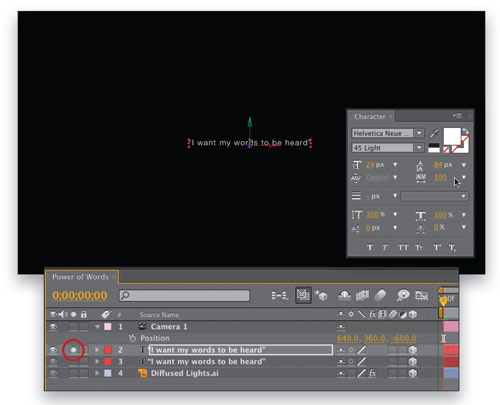The height and width of the screenshot is (405, 500).
Task: Click the Brainstorm icon in timeline
Action: [x=403, y=295]
